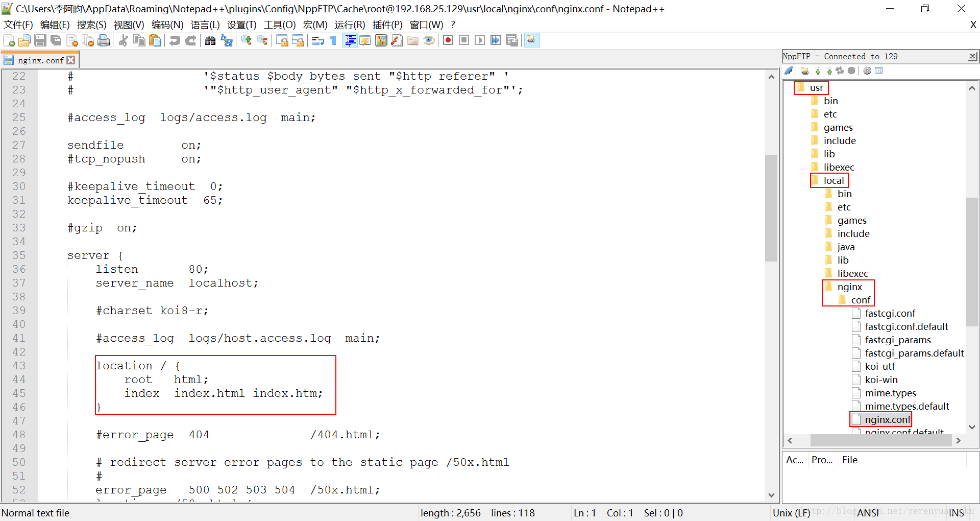Download file with NppFTP green down arrow

818,71
